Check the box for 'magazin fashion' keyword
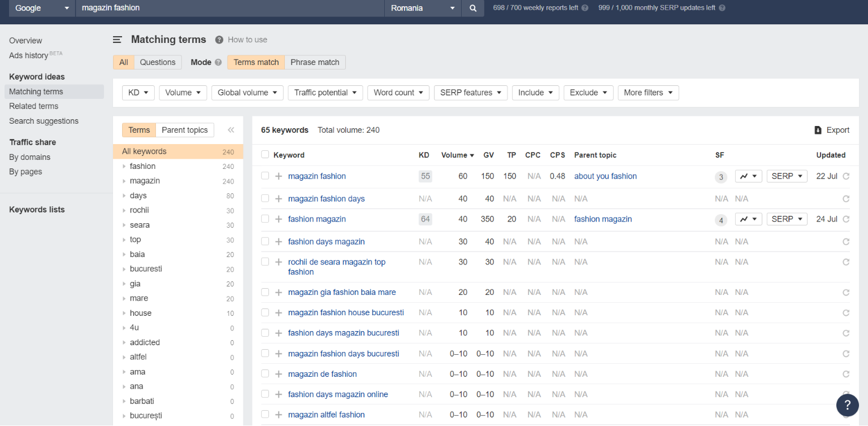 (265, 176)
